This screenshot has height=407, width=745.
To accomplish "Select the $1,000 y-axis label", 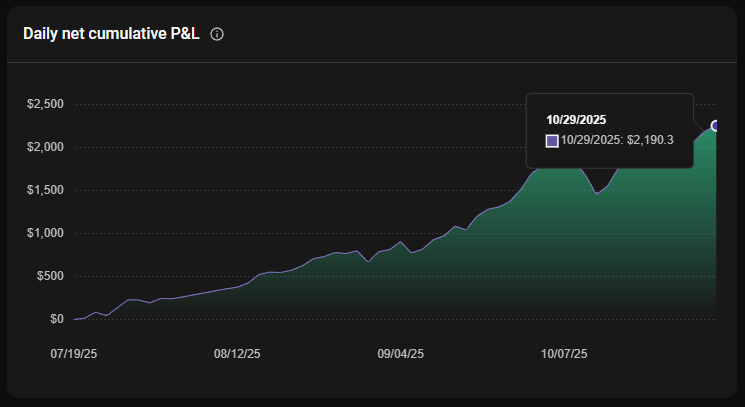I will (44, 233).
